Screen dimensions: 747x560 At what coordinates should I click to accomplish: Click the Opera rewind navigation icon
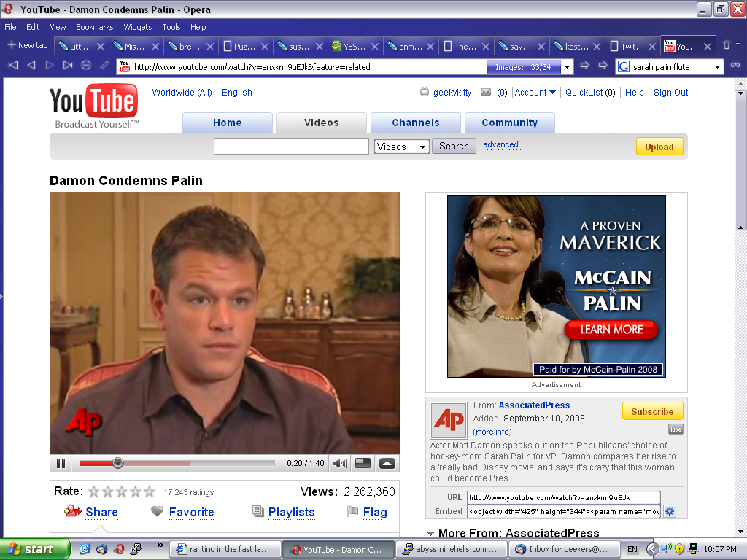(12, 66)
